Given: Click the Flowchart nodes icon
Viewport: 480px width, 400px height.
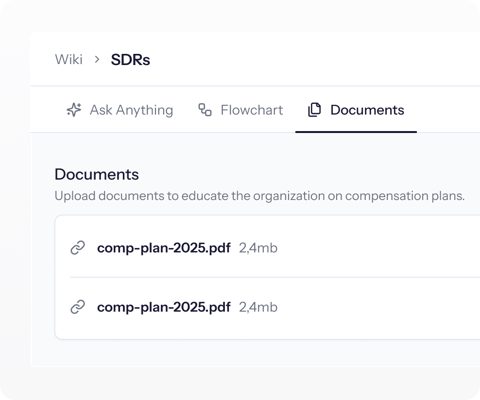Looking at the screenshot, I should 205,110.
